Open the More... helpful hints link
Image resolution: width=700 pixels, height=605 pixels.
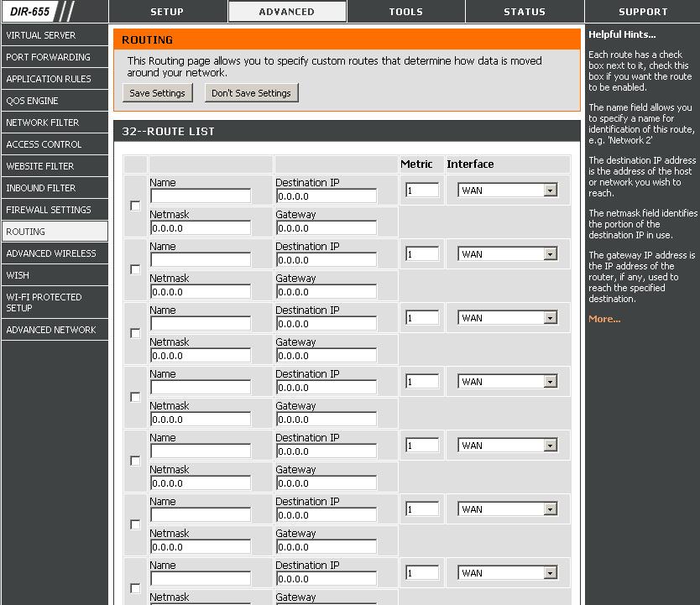604,319
